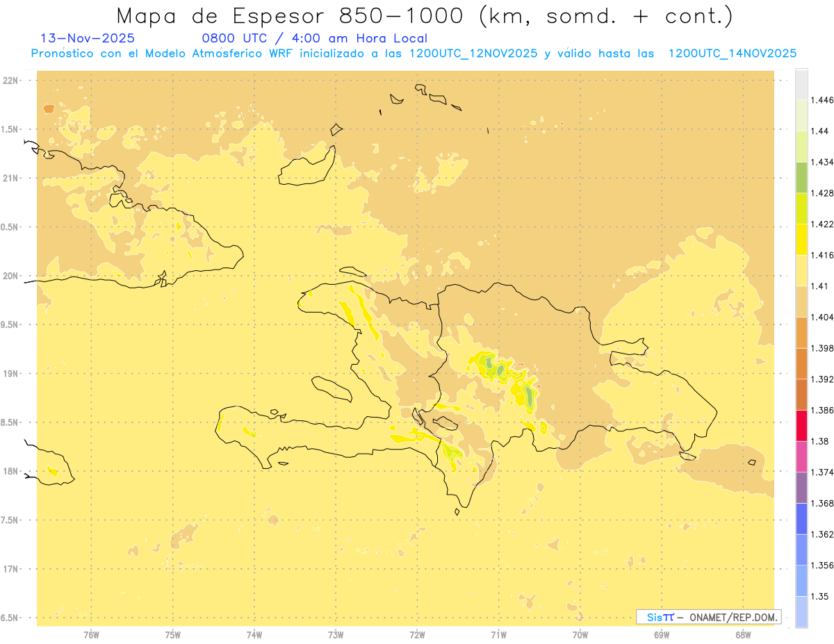This screenshot has height=644, width=834.
Task: Click the green swatch between 1.428 and 1.434
Action: [801, 177]
